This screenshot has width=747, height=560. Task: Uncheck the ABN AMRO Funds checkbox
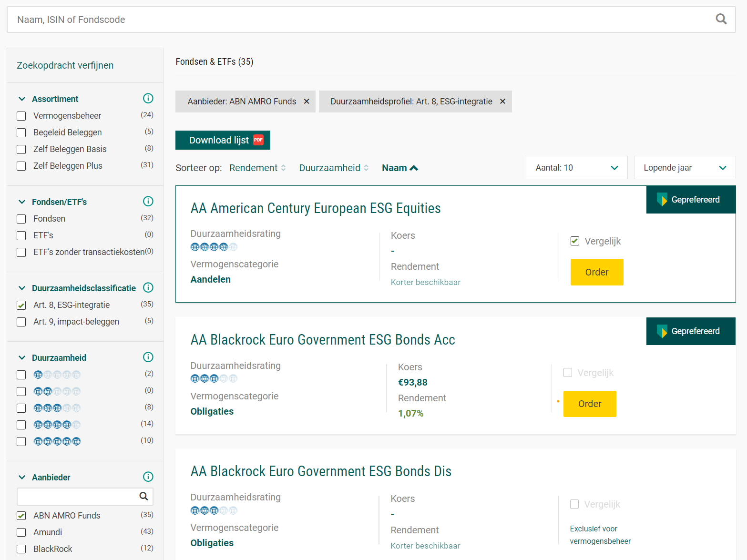tap(21, 516)
